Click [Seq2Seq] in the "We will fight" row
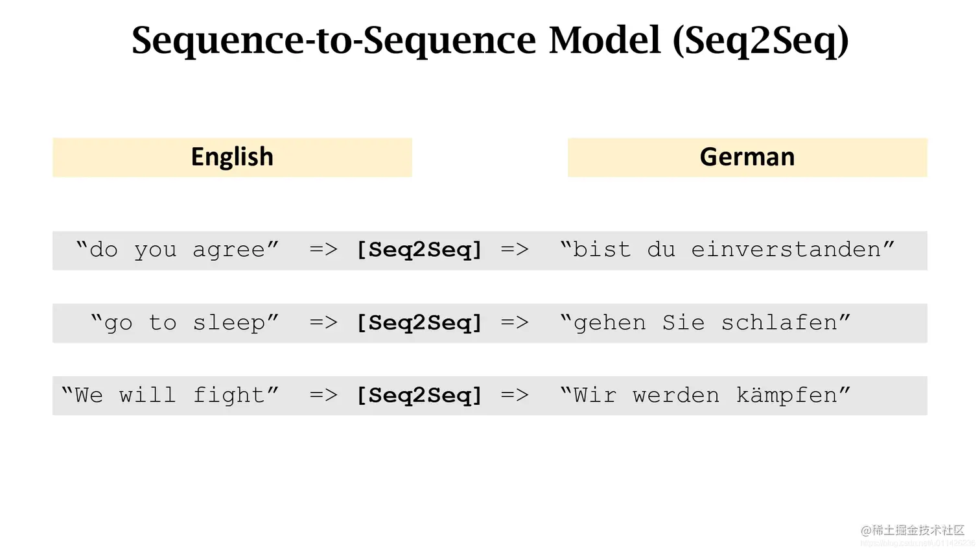The image size is (980, 552). pos(419,395)
